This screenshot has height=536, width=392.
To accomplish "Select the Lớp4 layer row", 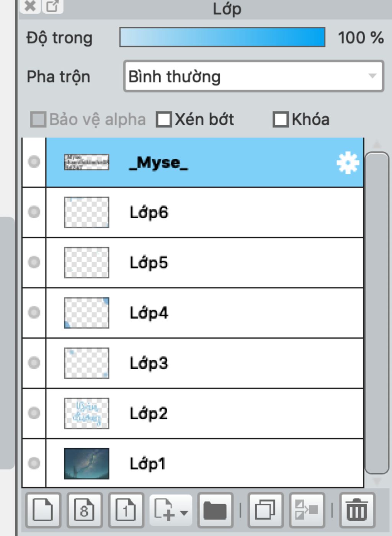I will (x=204, y=313).
